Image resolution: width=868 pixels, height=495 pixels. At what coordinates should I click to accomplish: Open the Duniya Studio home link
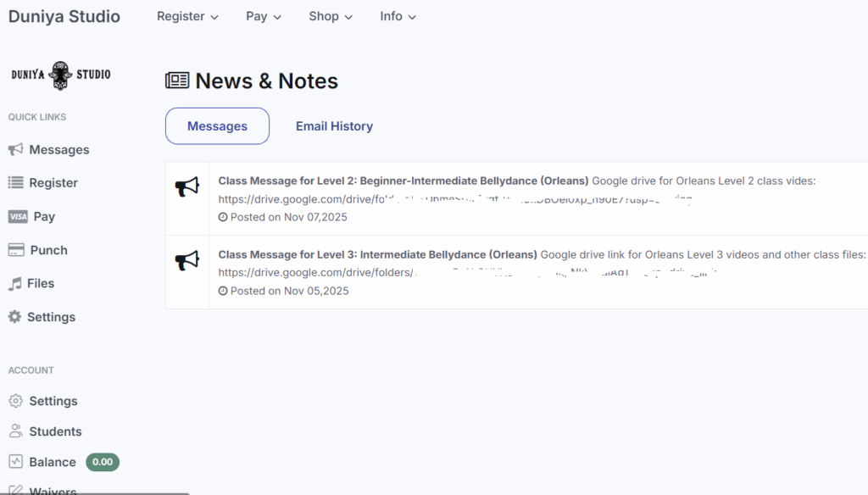click(64, 16)
